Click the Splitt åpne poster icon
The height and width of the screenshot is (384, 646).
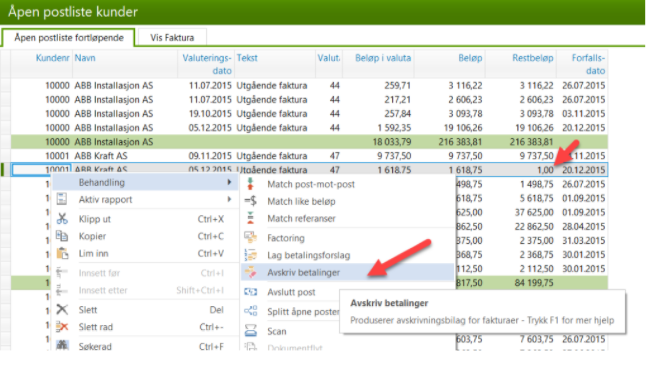[250, 311]
